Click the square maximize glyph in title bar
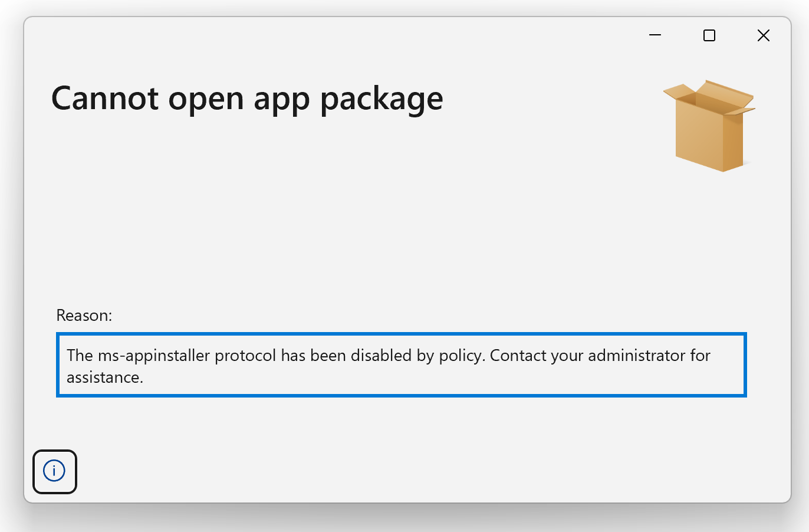The width and height of the screenshot is (809, 532). pyautogui.click(x=709, y=35)
